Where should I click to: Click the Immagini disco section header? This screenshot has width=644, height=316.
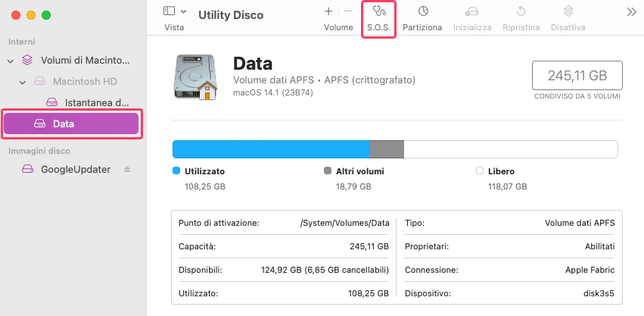pos(39,151)
